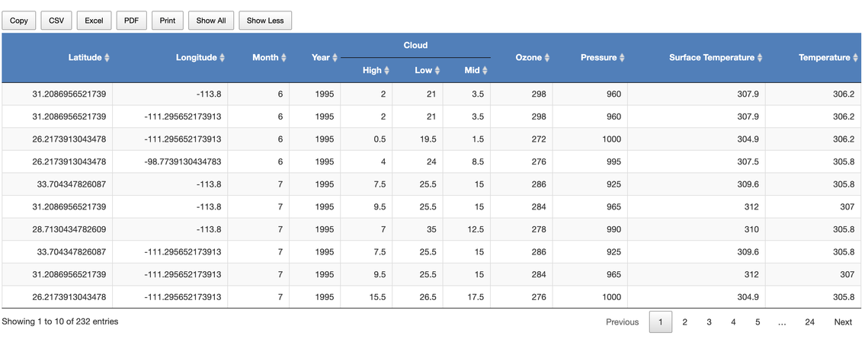The height and width of the screenshot is (342, 868).
Task: Click the Show Less button
Action: click(265, 21)
